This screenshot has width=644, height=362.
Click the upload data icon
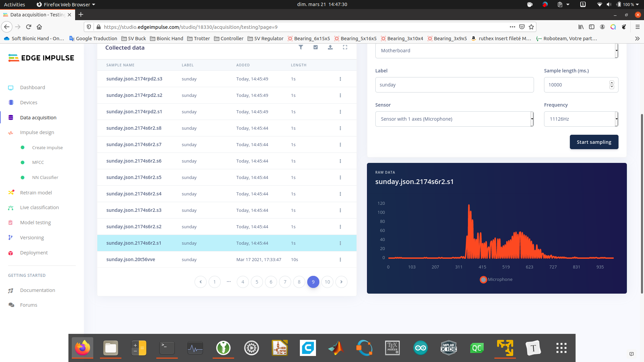click(x=330, y=47)
